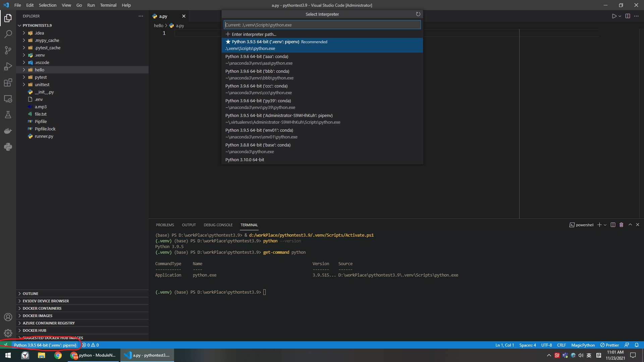This screenshot has height=362, width=644.
Task: Click UTF-8 encoding in status bar
Action: tap(546, 345)
